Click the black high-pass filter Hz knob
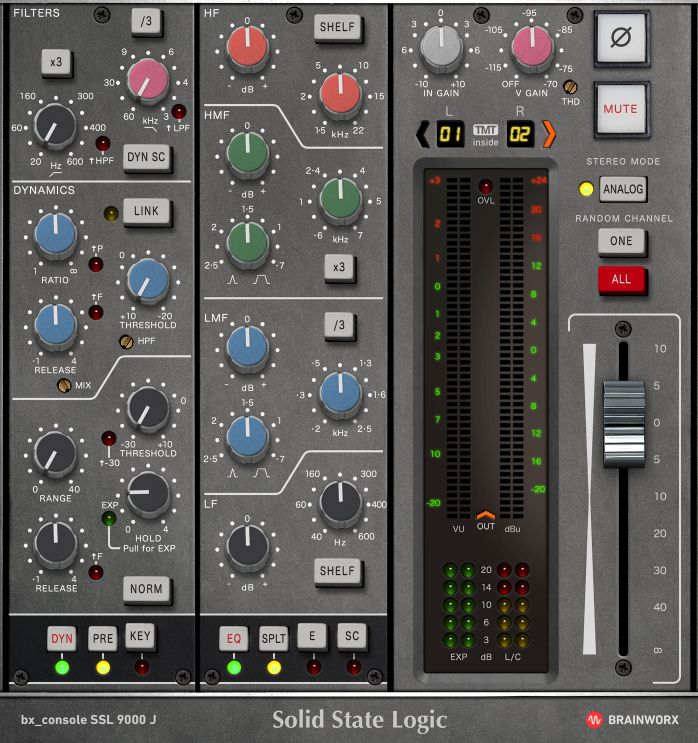Image resolution: width=698 pixels, height=743 pixels. point(55,125)
